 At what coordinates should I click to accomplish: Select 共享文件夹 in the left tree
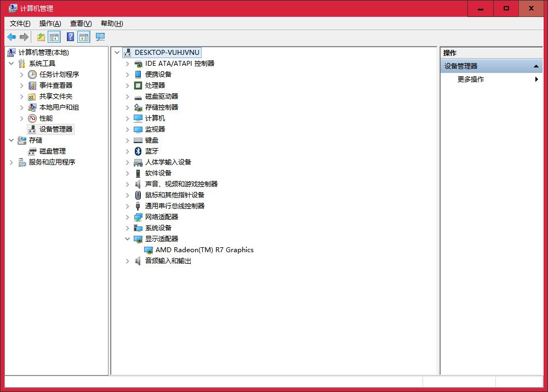pos(56,96)
